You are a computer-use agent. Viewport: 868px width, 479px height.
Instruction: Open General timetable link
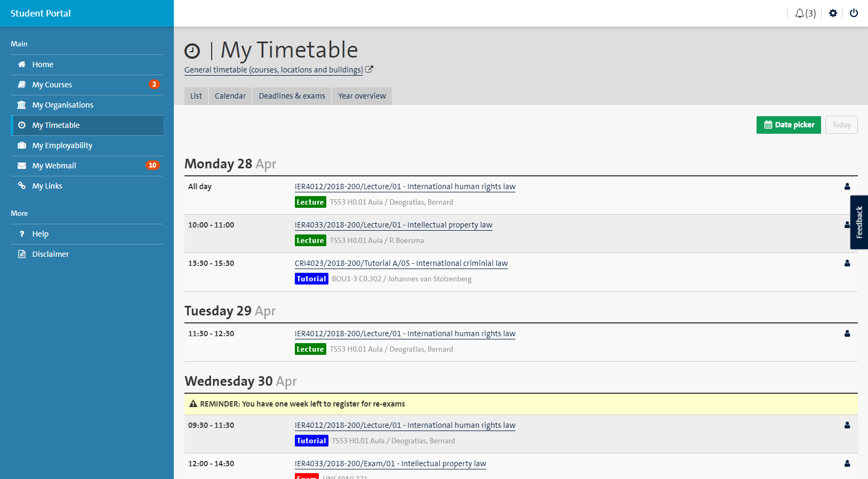coord(274,70)
